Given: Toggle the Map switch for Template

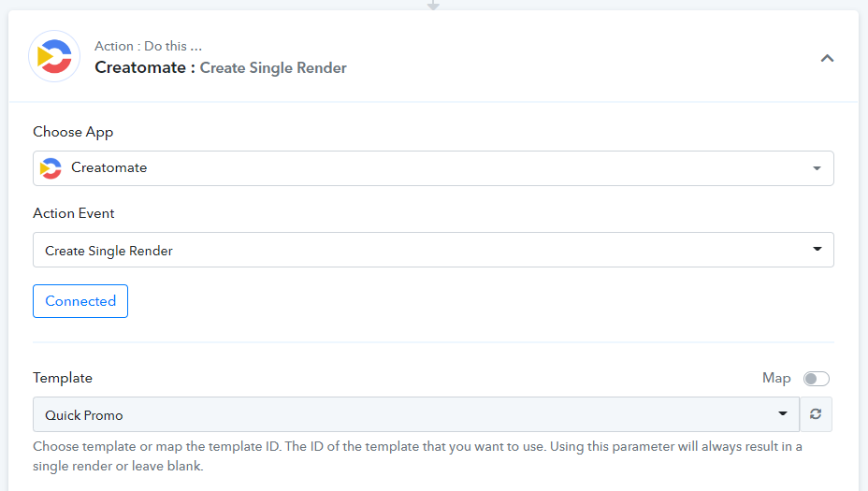Looking at the screenshot, I should 816,379.
